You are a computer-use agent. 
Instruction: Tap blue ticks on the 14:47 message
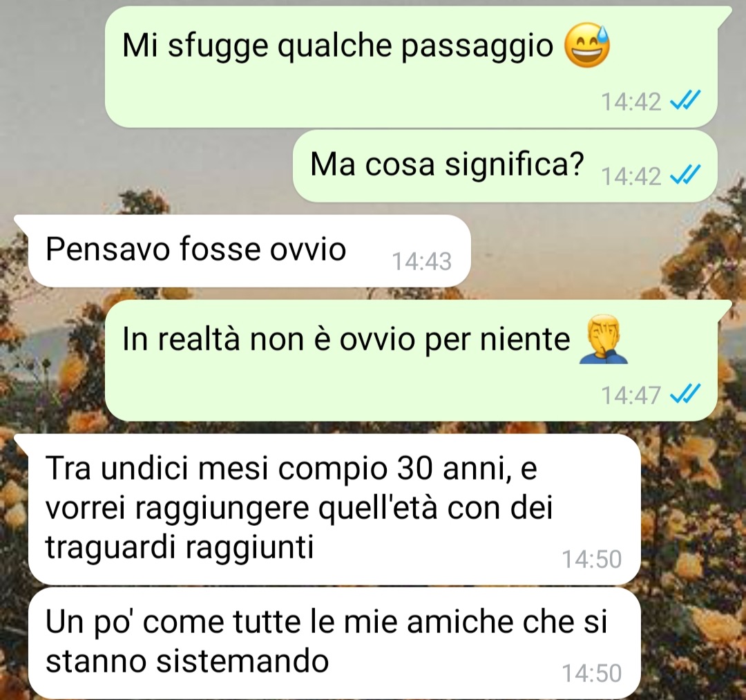685,394
